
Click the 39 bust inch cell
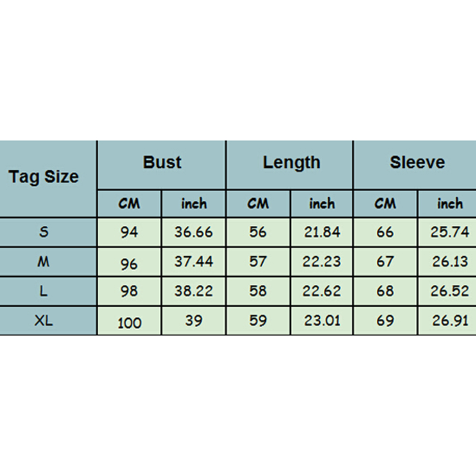pyautogui.click(x=193, y=321)
